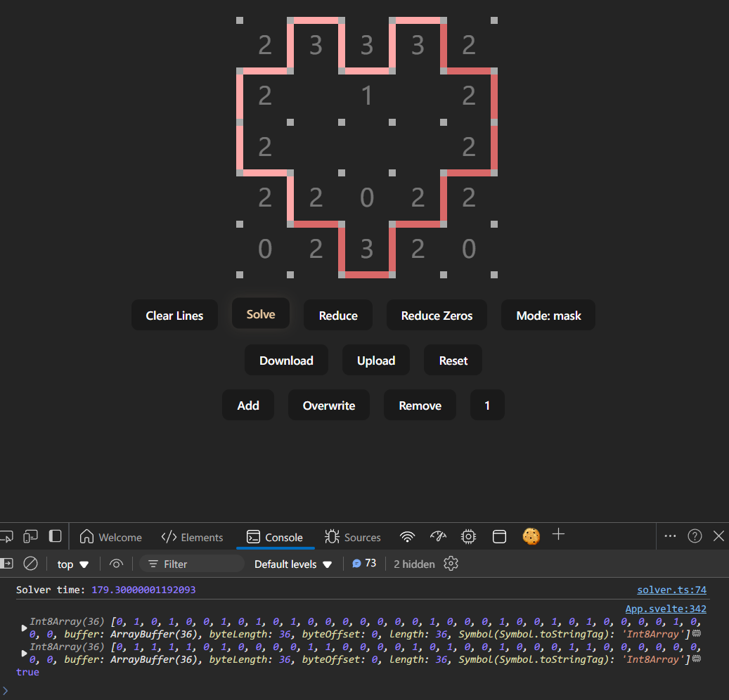Select the Remove edit mode

tap(420, 406)
